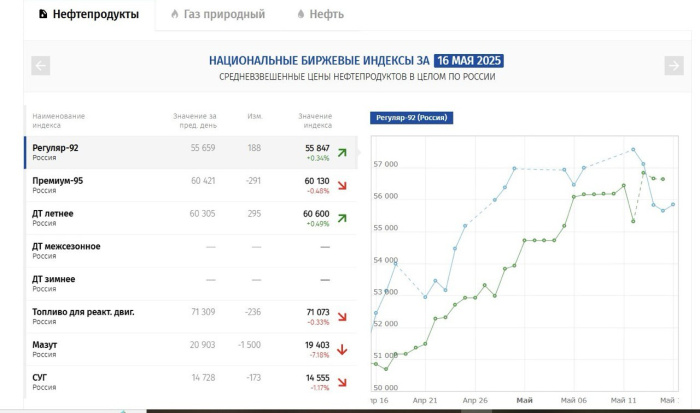Screen dimensions: 700x413
Task: Click red down arrow for Мазут
Action: pyautogui.click(x=342, y=349)
